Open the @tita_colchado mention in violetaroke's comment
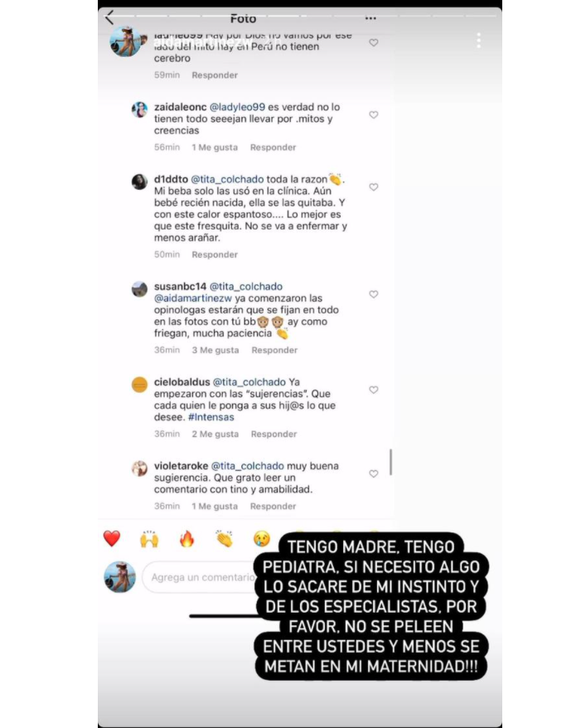The image size is (581, 728). click(247, 466)
